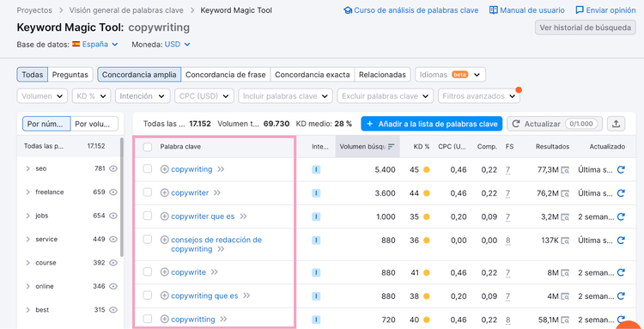Expand the seo keyword group
644x329 pixels.
(27, 168)
